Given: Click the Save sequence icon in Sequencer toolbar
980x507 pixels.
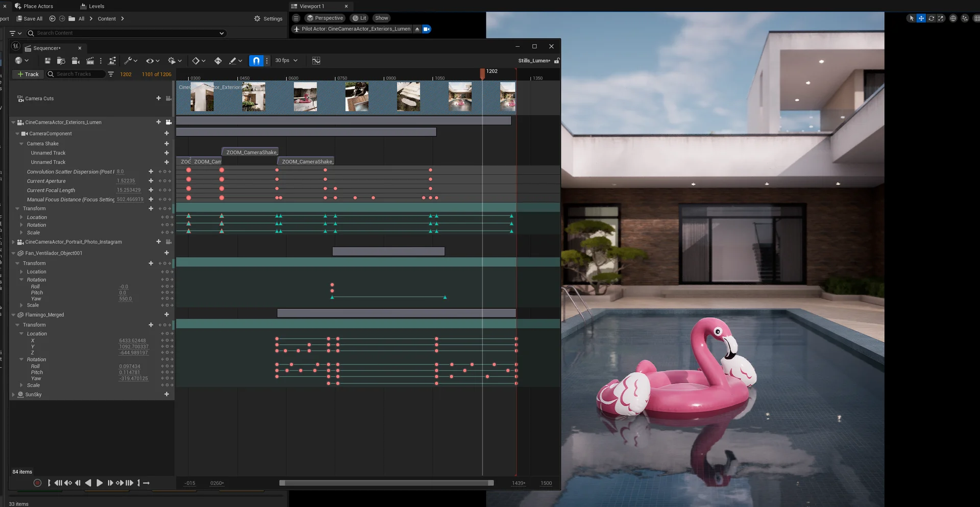Looking at the screenshot, I should [47, 61].
